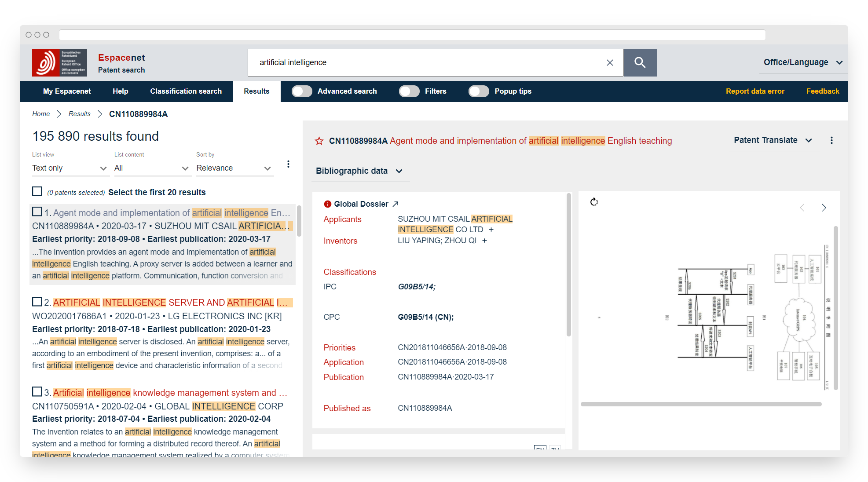Star the CN110889984A patent as favorite
Screen dimensions: 868x482
coord(319,141)
